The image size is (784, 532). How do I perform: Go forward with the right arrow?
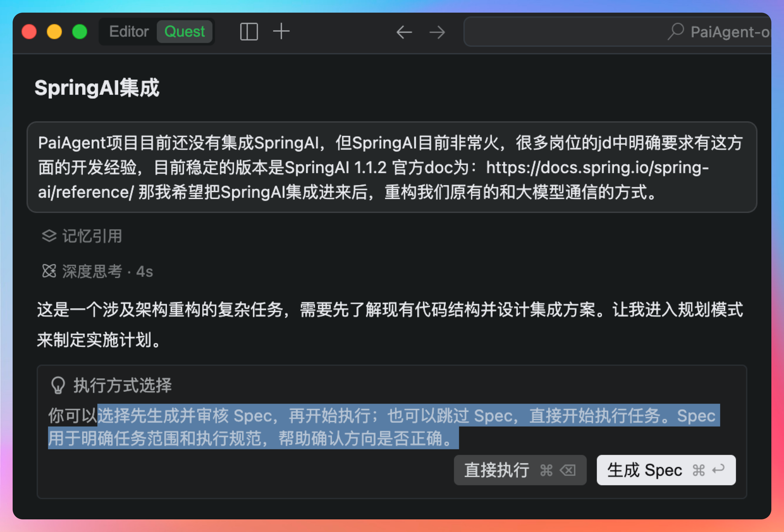coord(437,32)
